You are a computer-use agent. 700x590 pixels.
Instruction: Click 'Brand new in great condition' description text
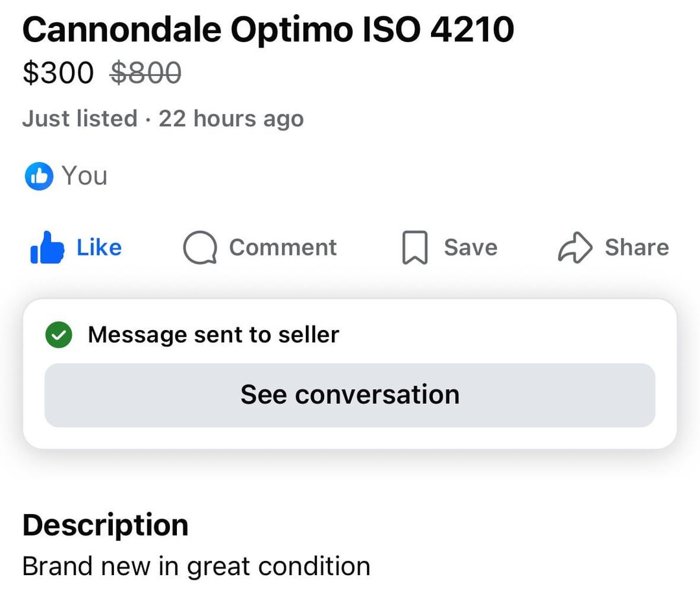click(196, 566)
